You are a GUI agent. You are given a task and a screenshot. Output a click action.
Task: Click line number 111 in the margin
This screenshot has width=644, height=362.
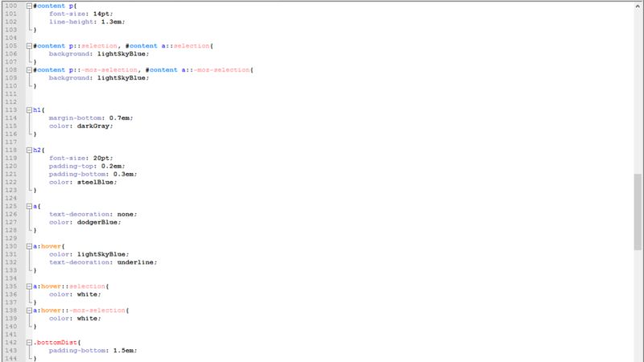[11, 94]
